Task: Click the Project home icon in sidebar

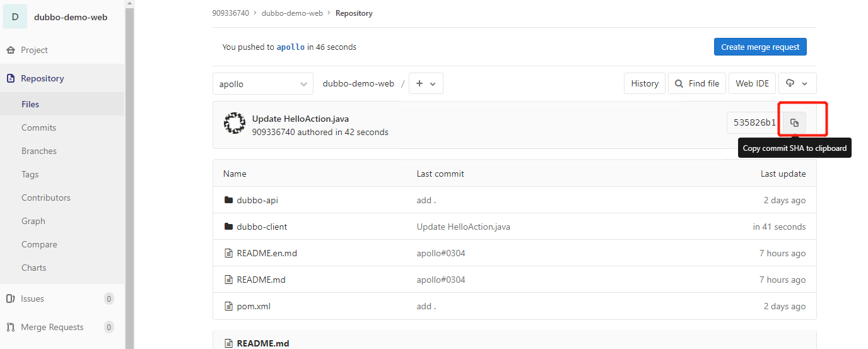Action: pos(11,50)
